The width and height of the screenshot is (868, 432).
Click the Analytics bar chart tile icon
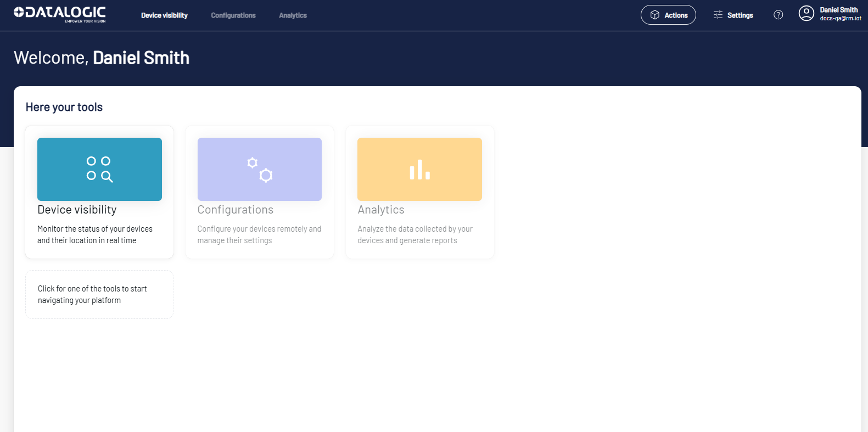point(419,169)
